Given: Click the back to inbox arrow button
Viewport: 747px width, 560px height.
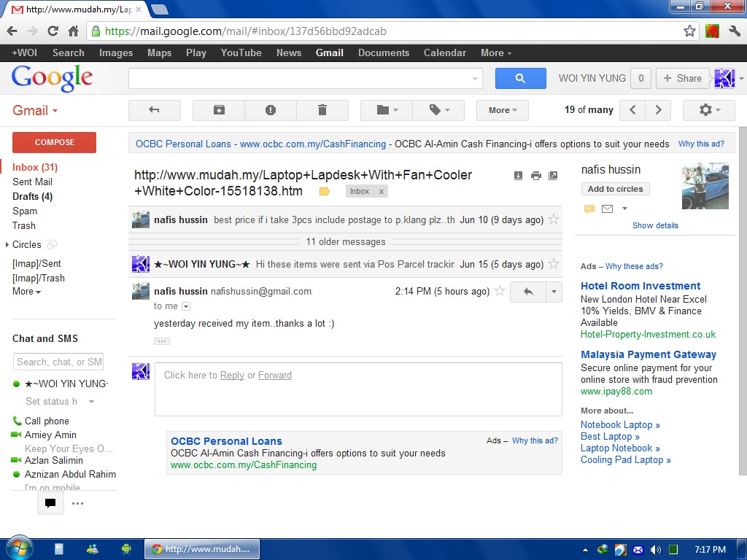Looking at the screenshot, I should 155,110.
